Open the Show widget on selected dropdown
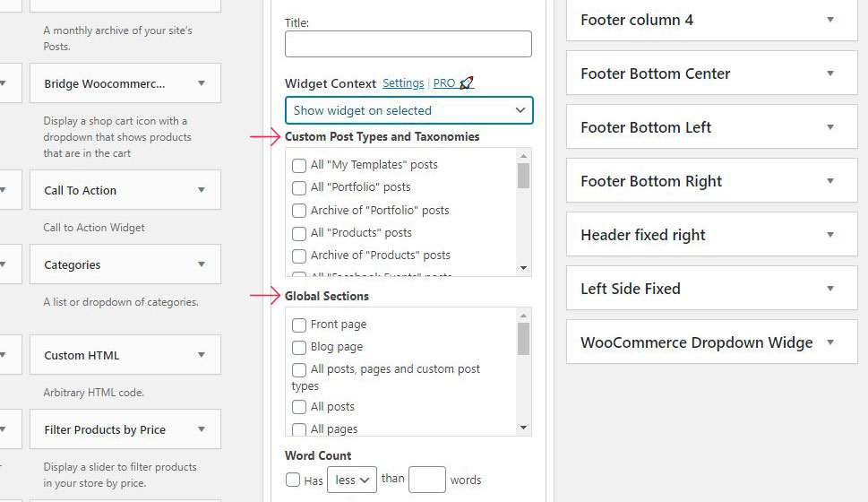This screenshot has height=502, width=868. click(x=408, y=110)
